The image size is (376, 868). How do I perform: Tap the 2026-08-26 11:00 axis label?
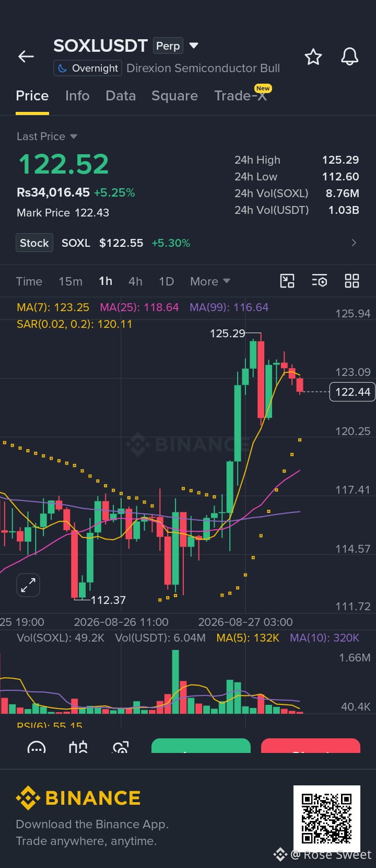pos(121,622)
